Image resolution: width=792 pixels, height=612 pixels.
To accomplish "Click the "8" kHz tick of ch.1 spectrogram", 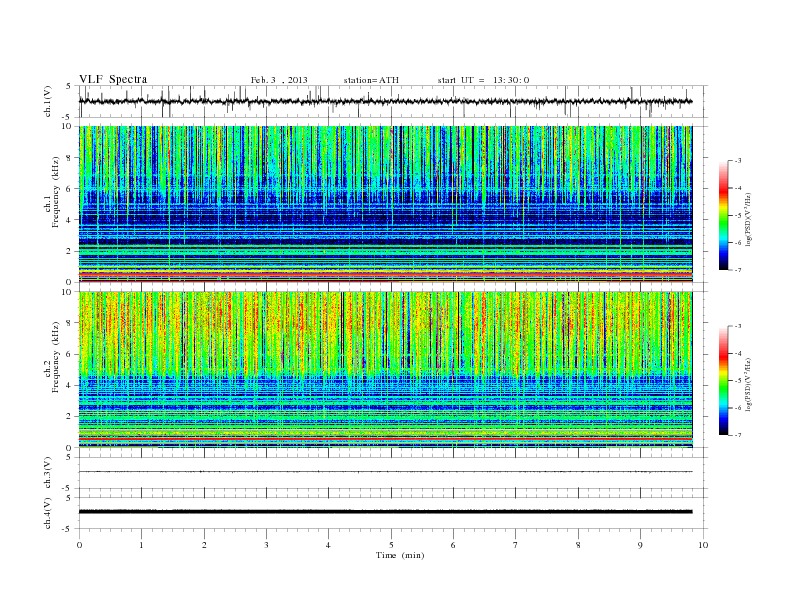I will 70,158.
